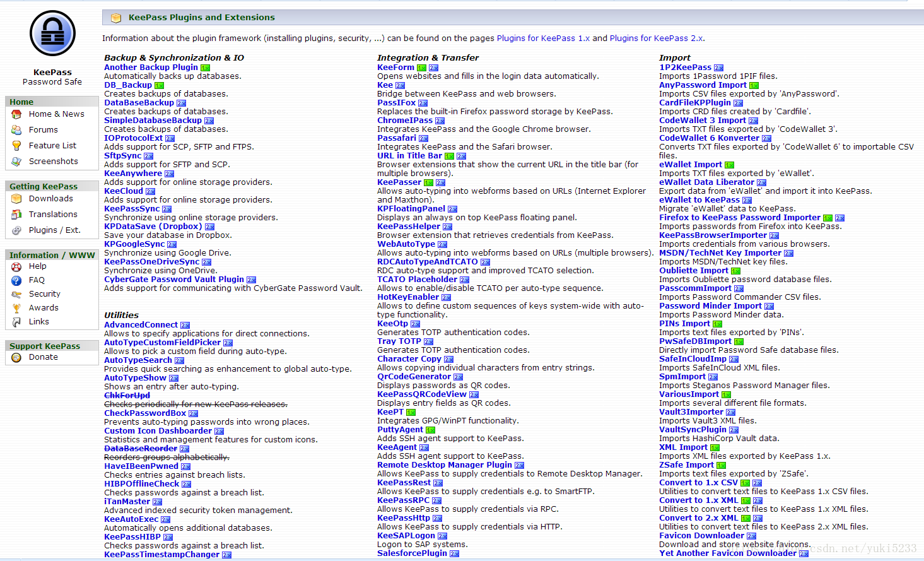Click the Translations sidebar icon
Image resolution: width=924 pixels, height=561 pixels.
click(x=16, y=215)
